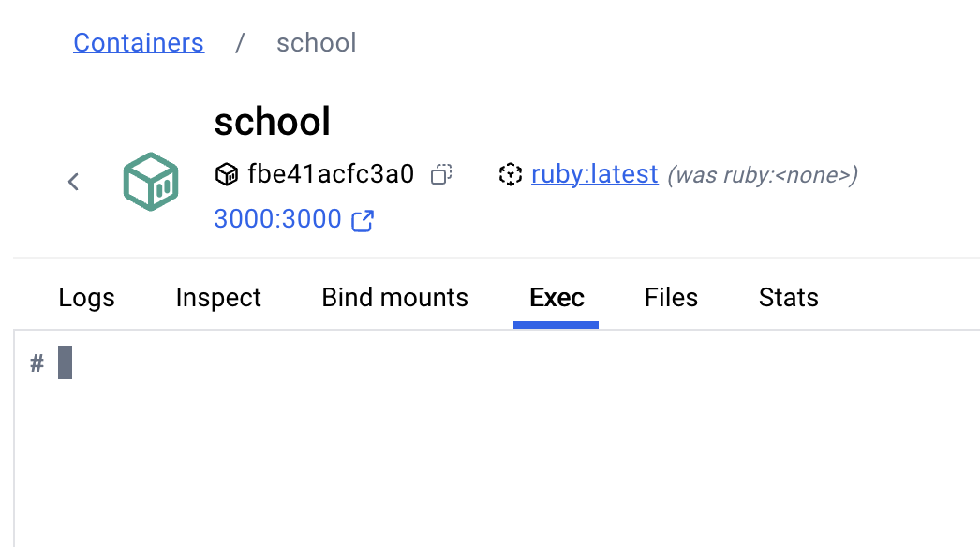Switch to the Inspect tab
This screenshot has height=547, width=980.
click(x=218, y=298)
